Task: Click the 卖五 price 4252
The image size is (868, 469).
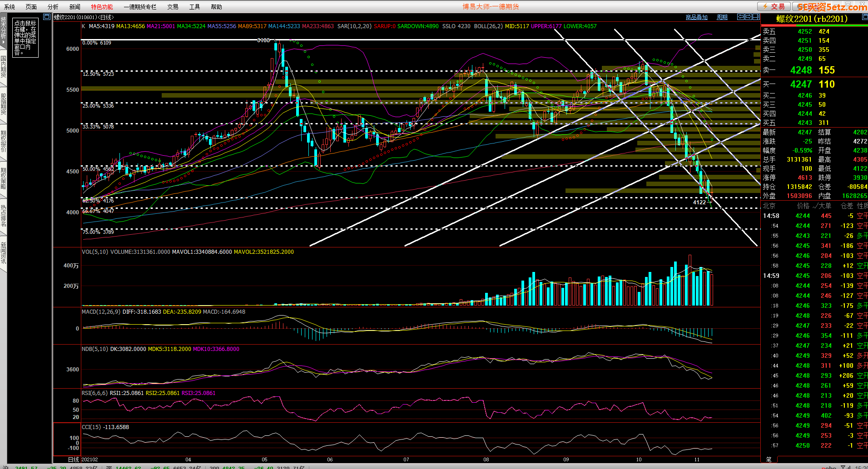Action: (x=804, y=31)
